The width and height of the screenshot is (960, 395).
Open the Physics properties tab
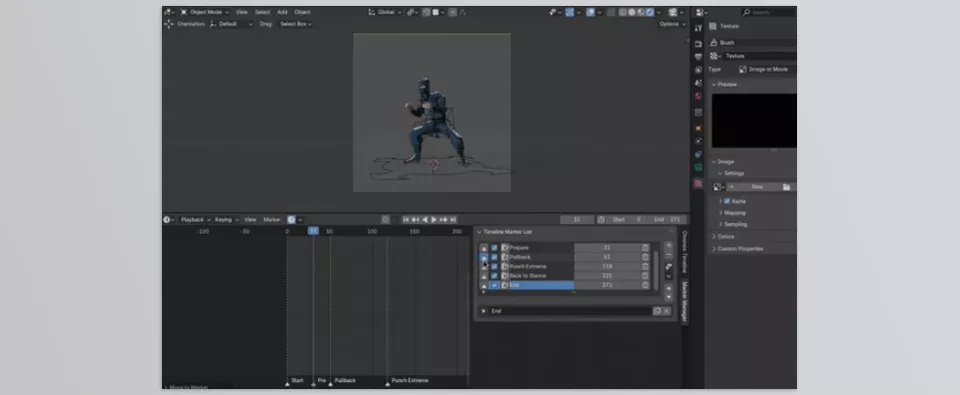pyautogui.click(x=698, y=141)
